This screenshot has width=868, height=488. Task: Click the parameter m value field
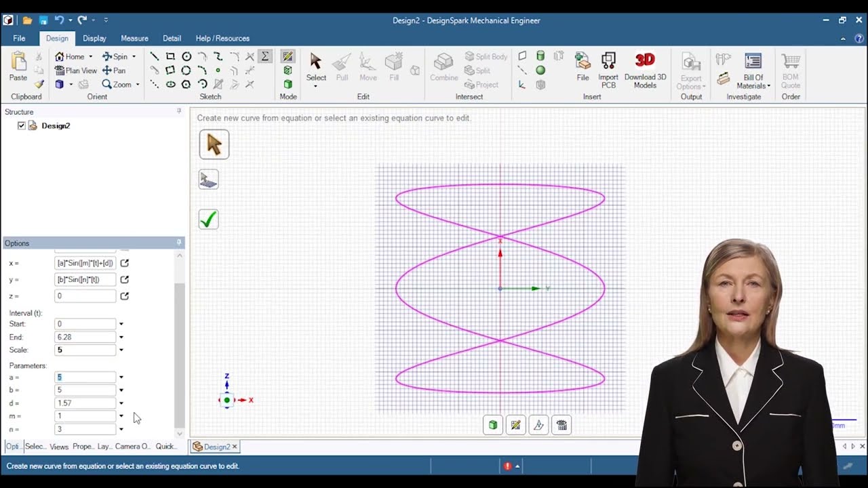85,416
